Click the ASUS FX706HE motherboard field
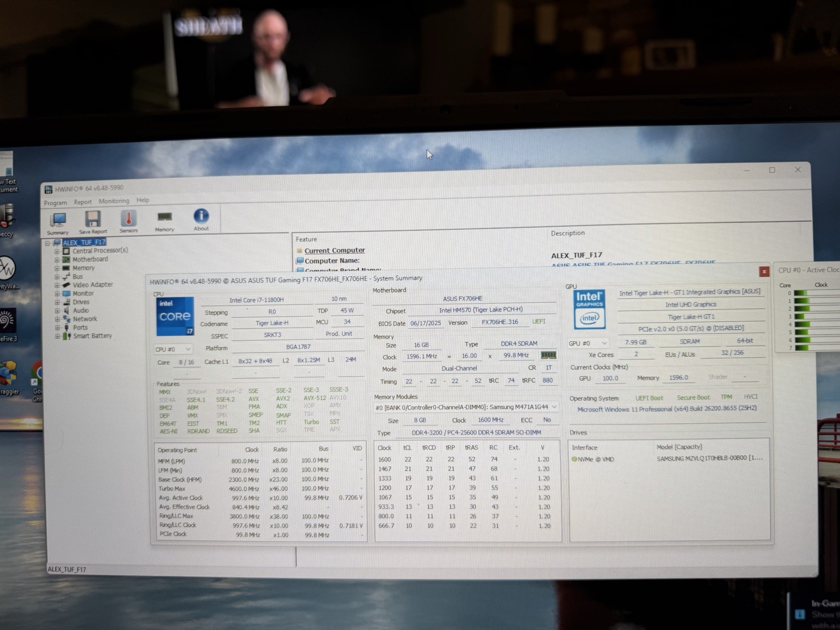Image resolution: width=840 pixels, height=630 pixels. pyautogui.click(x=463, y=298)
